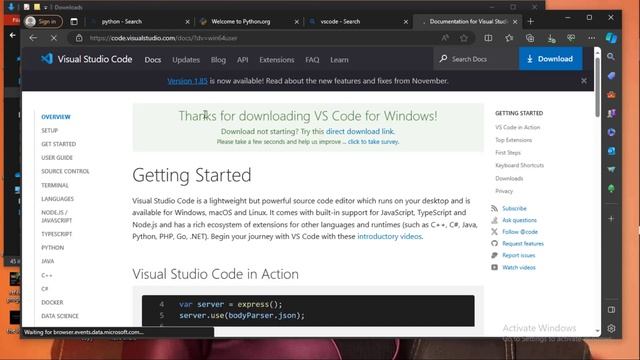Image resolution: width=640 pixels, height=360 pixels.
Task: Open the Blog menu item
Action: 218,60
